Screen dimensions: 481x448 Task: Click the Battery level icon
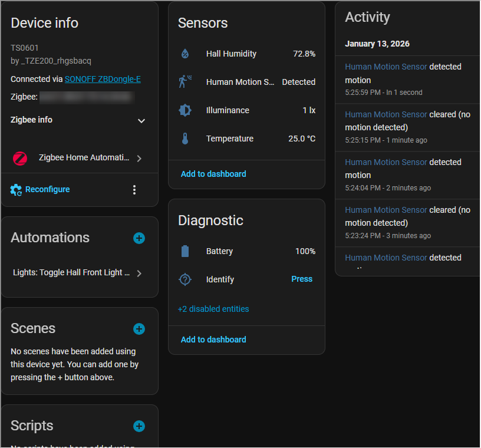click(x=185, y=251)
